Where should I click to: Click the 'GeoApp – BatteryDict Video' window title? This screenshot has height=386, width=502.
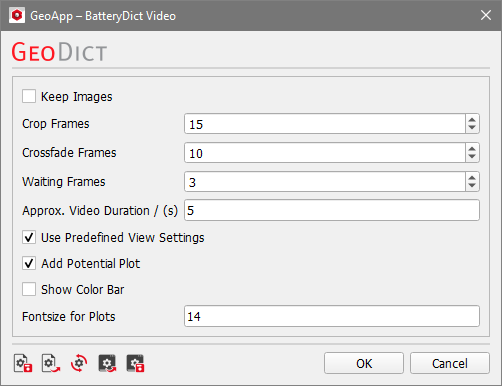pyautogui.click(x=103, y=16)
